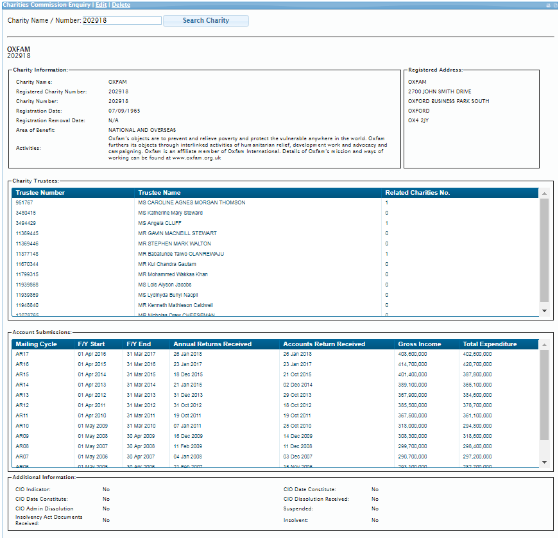Image resolution: width=558 pixels, height=538 pixels.
Task: Click the Total Expenditure column header
Action: coord(499,344)
